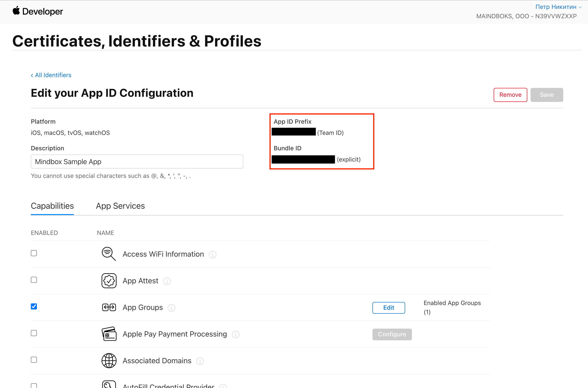The width and height of the screenshot is (588, 388).
Task: Click the Description input field
Action: pos(137,162)
